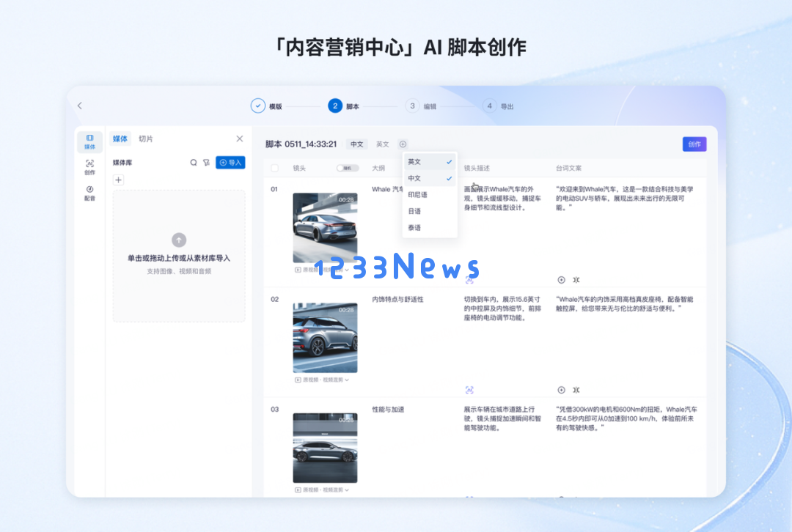Image resolution: width=792 pixels, height=532 pixels.
Task: Click upload arrow in drop area
Action: point(179,240)
